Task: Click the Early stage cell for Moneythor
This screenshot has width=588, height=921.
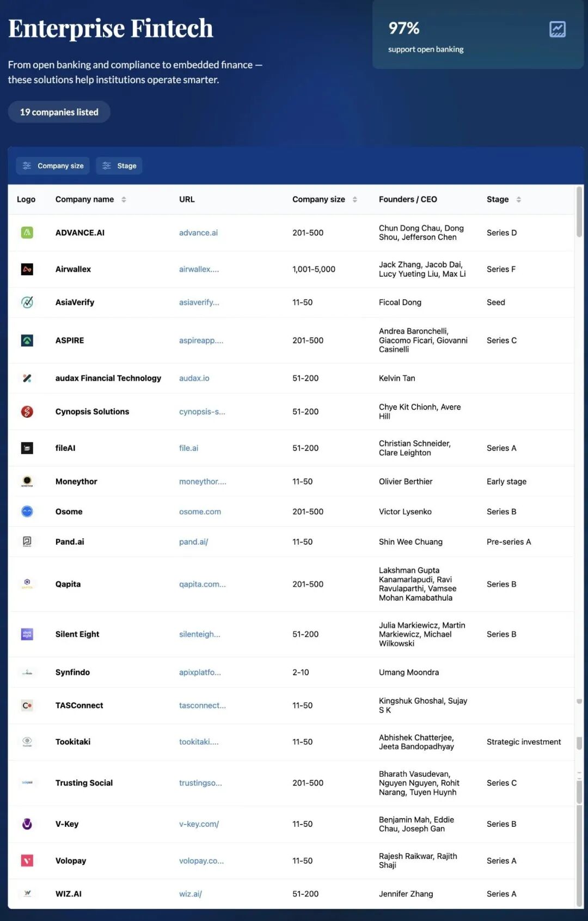Action: point(506,481)
